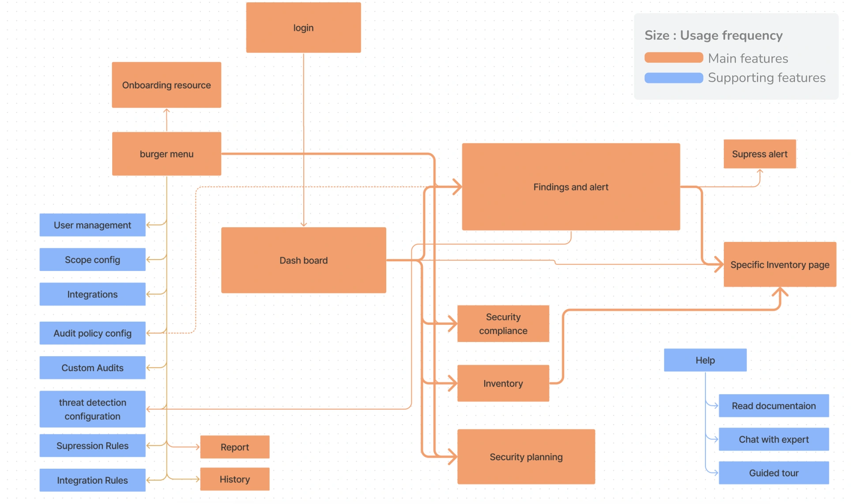Image resolution: width=851 pixels, height=504 pixels.
Task: Select the 'Size : Usage frequency' legend title
Action: 713,35
